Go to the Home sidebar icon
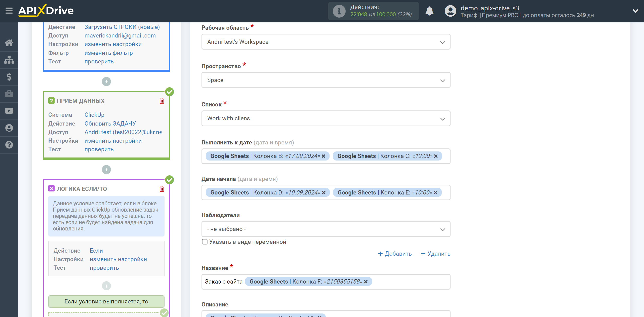Image resolution: width=644 pixels, height=317 pixels. tap(9, 43)
